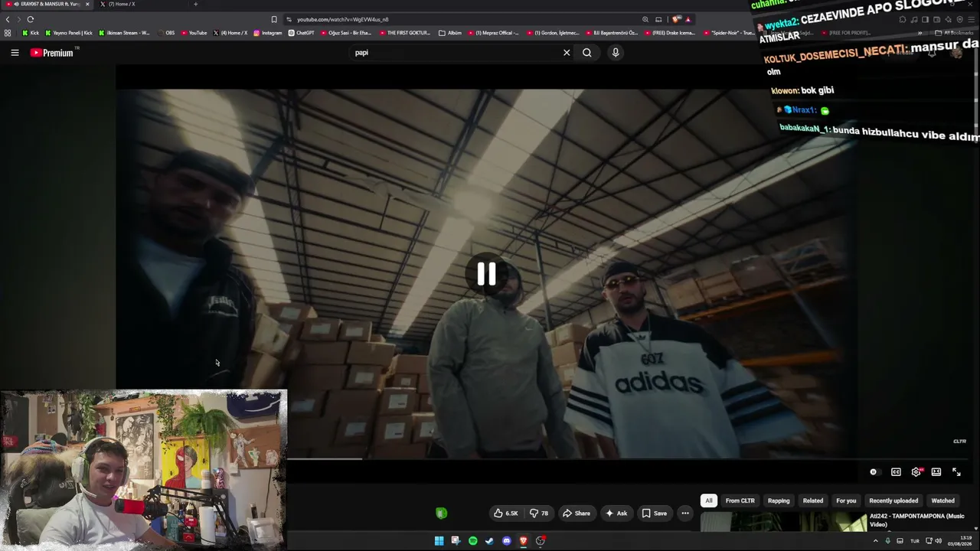This screenshot has width=980, height=551.
Task: Clear the YouTube search text with X
Action: 567,53
